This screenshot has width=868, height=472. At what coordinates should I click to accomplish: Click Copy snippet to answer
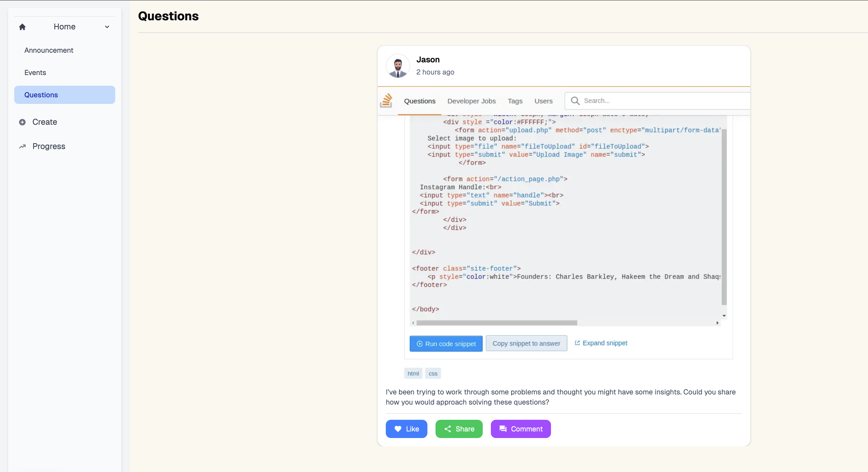point(526,343)
